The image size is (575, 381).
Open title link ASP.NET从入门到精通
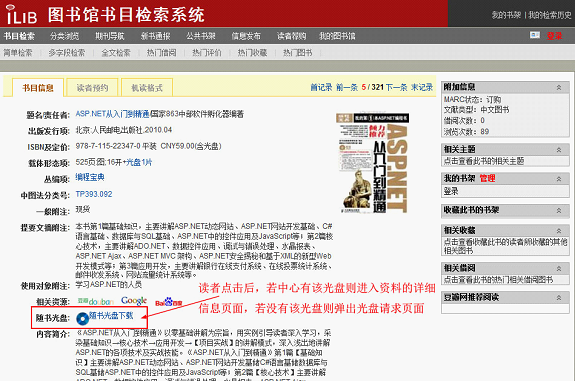click(112, 114)
